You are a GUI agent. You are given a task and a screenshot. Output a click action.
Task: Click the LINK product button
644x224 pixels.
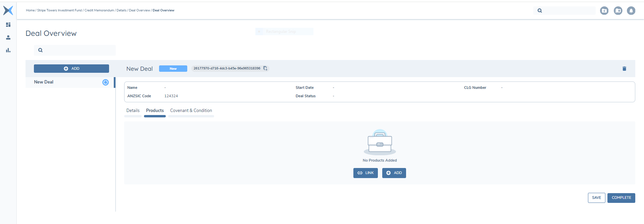[365, 173]
